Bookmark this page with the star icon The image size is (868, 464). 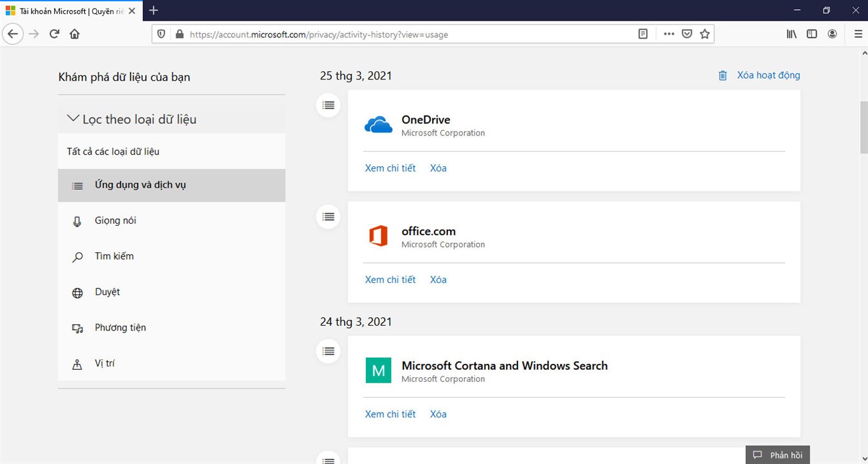pos(704,34)
